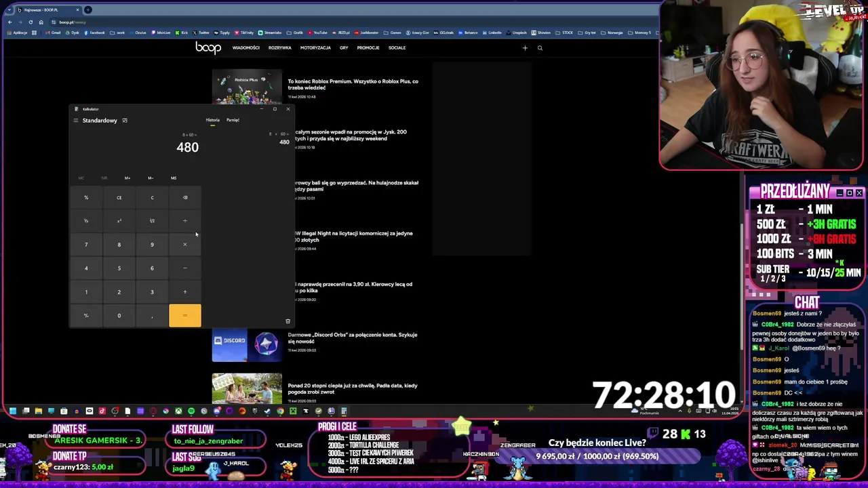
Task: Open new browser tab with plus
Action: pyautogui.click(x=88, y=10)
